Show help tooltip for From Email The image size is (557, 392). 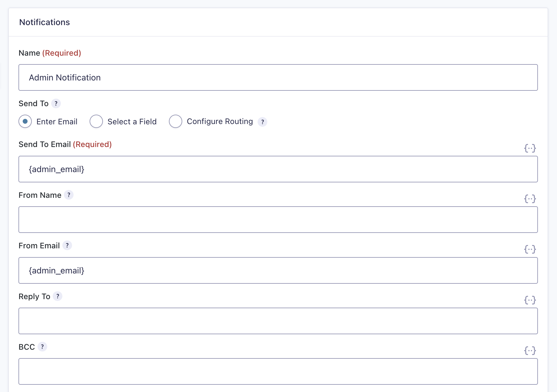click(x=67, y=245)
